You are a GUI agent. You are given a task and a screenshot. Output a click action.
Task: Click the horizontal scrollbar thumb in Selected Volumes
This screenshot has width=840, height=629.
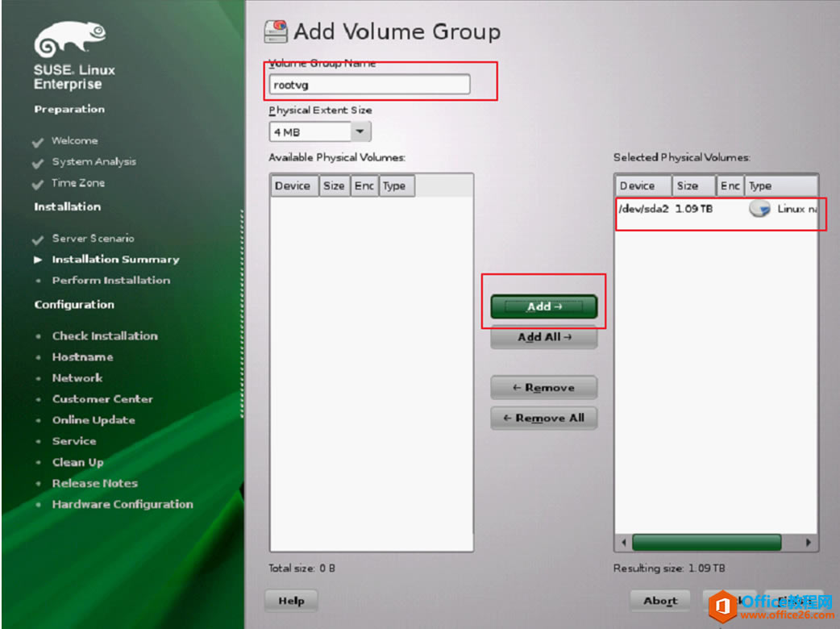pos(707,542)
